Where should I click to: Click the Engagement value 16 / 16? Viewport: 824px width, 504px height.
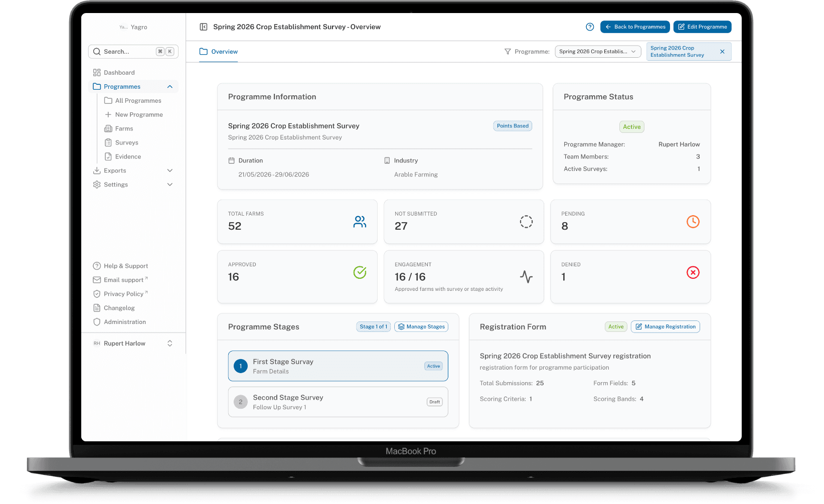pos(410,277)
